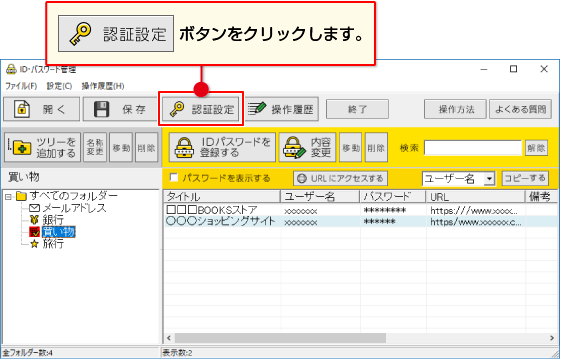Click the 備考 column header
The height and width of the screenshot is (360, 561).
pyautogui.click(x=541, y=196)
